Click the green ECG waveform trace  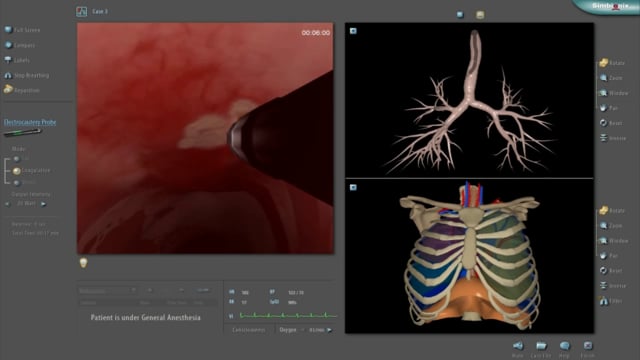289,316
